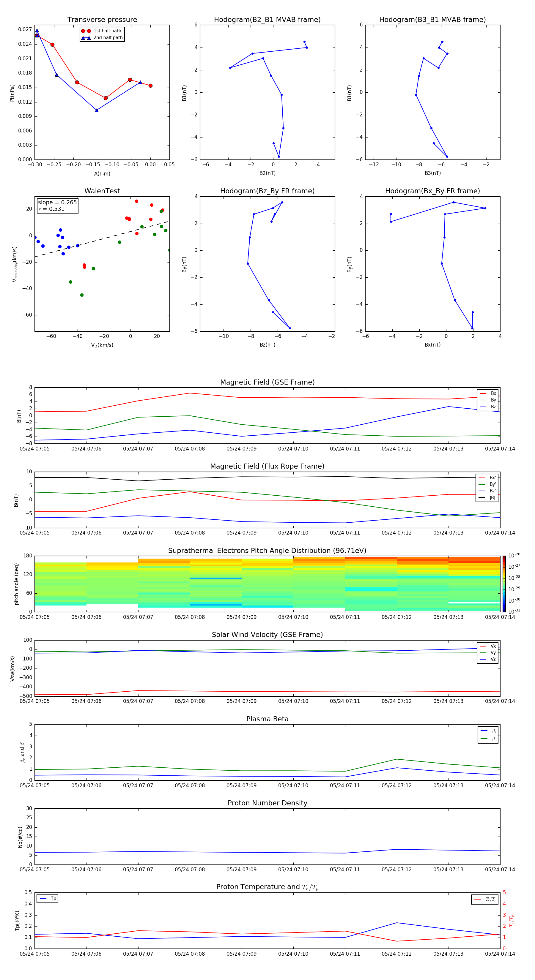Click the 'Proton Temperature and Te/Tp' title

(x=267, y=887)
